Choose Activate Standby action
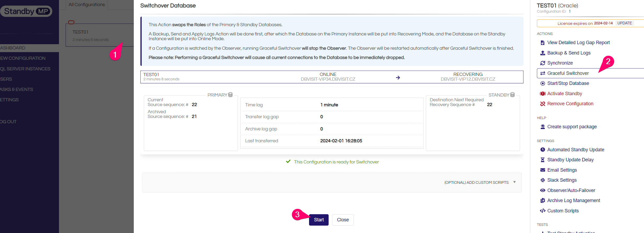The image size is (644, 233). tap(565, 94)
